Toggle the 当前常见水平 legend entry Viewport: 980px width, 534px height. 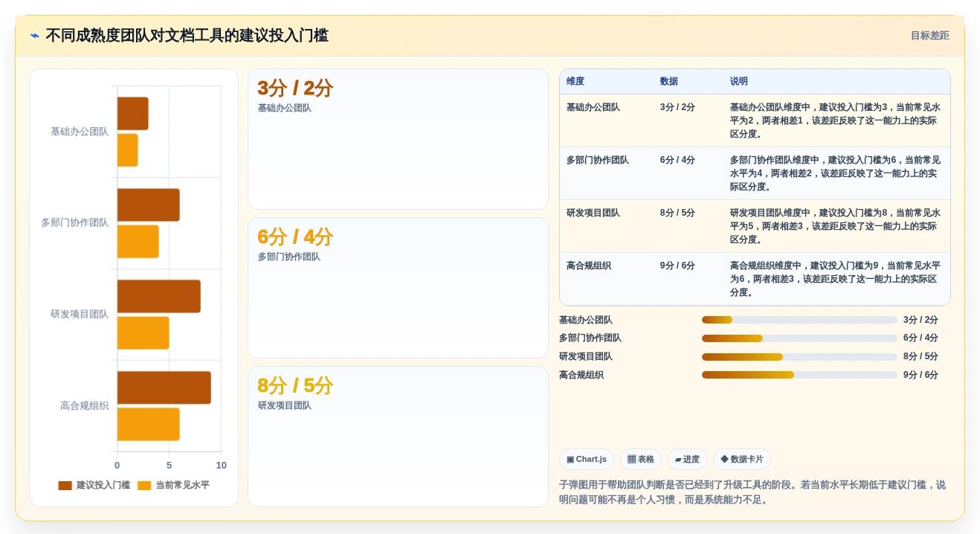(173, 485)
